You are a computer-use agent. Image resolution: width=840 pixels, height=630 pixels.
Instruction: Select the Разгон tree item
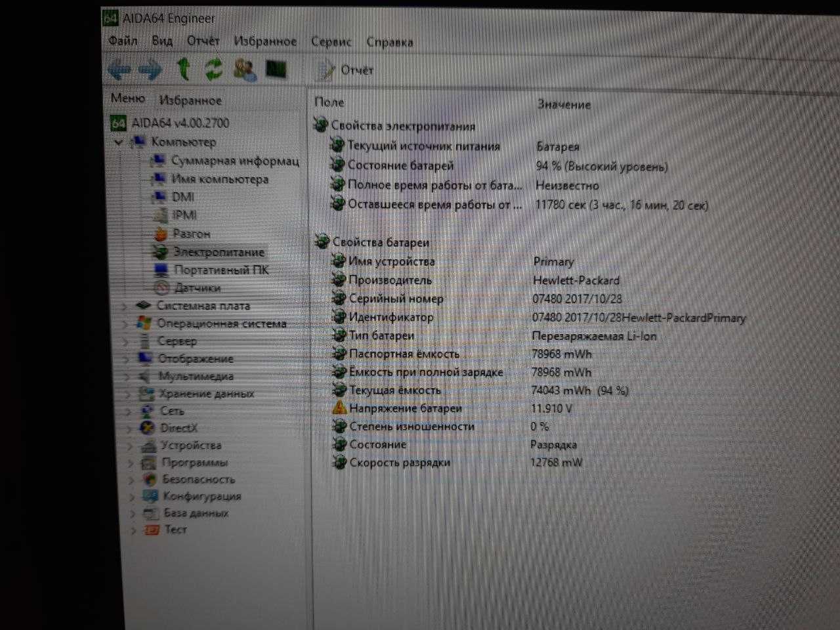192,234
